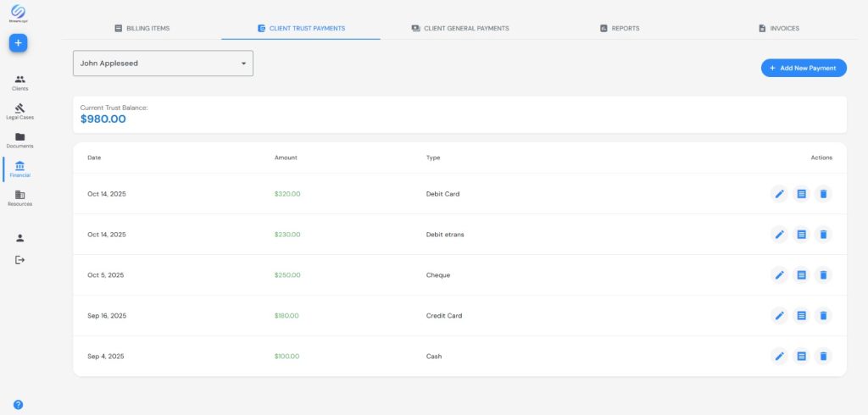Open the Clients section in sidebar
This screenshot has height=415, width=868.
pos(19,80)
